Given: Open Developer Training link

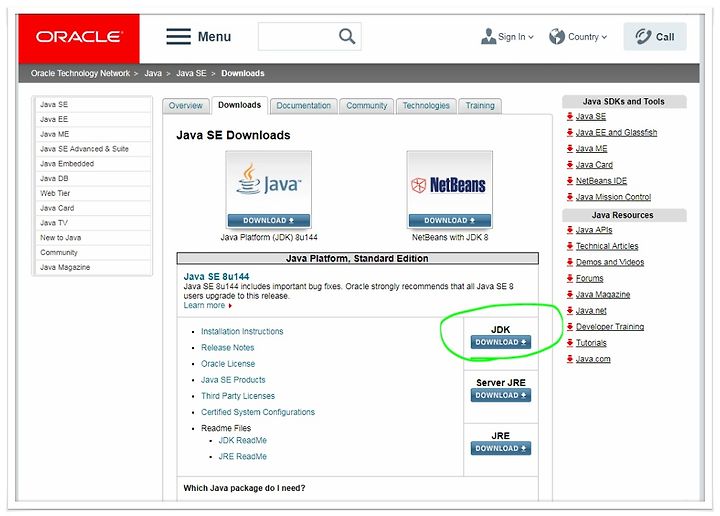Looking at the screenshot, I should 610,326.
